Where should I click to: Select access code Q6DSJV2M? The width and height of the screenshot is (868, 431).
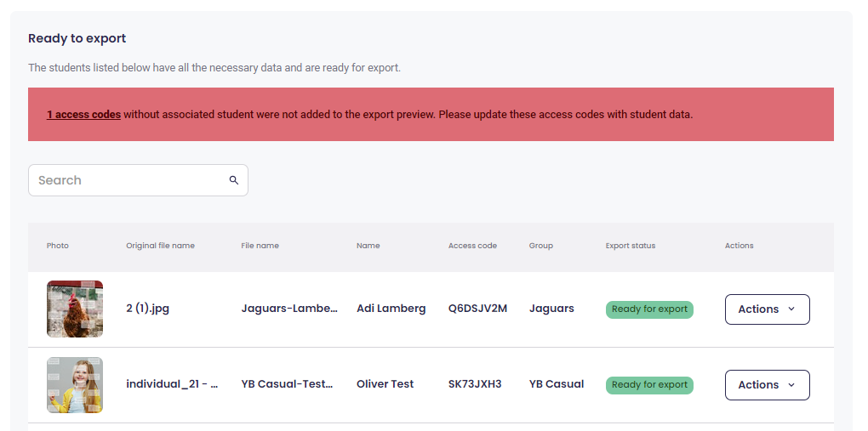[477, 309]
